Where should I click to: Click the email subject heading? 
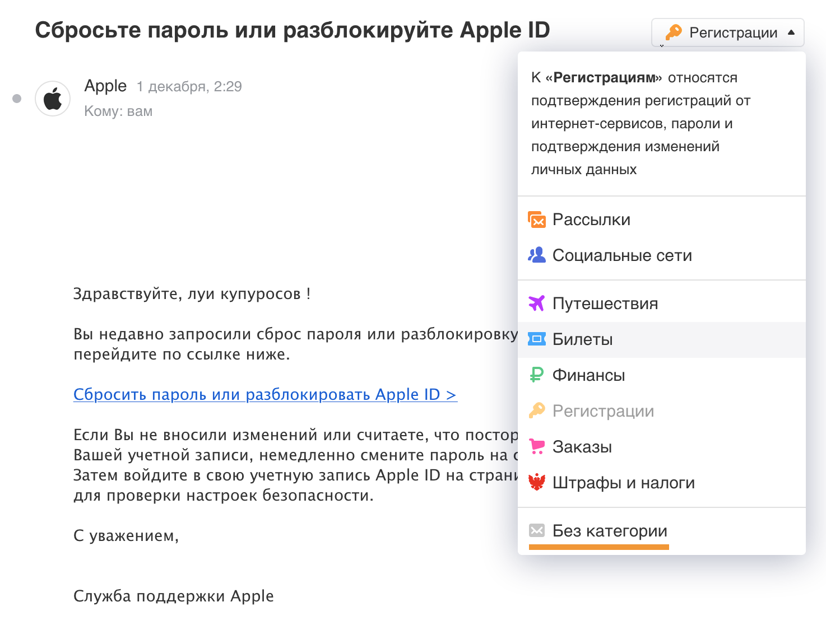click(293, 30)
